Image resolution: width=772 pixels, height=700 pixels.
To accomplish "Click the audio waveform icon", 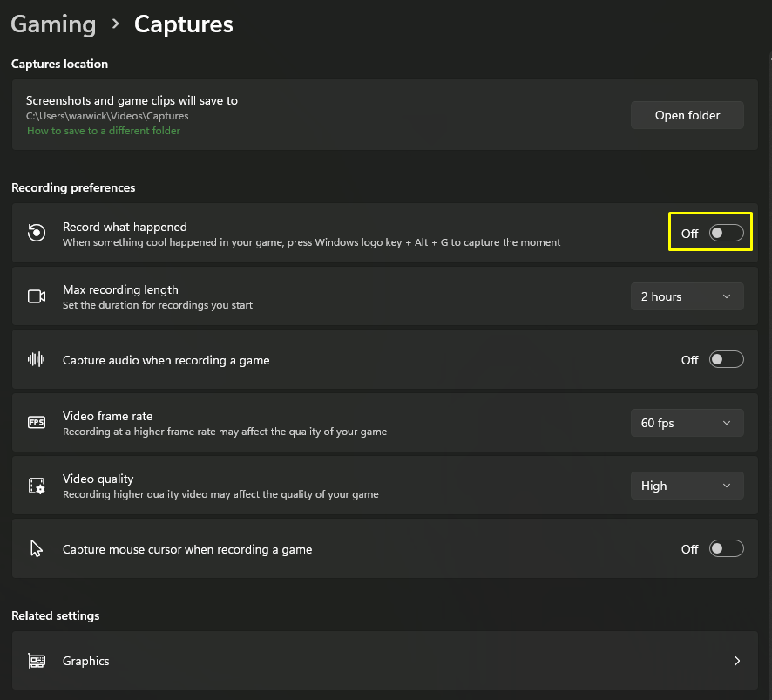I will click(37, 360).
